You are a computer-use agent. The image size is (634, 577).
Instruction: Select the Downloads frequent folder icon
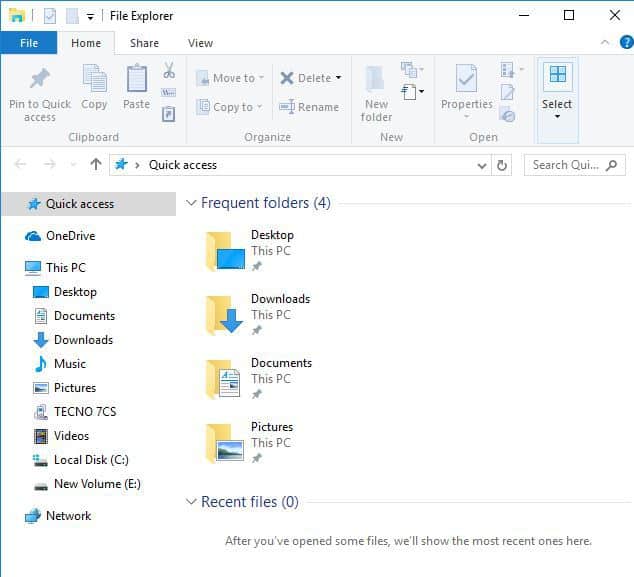pyautogui.click(x=225, y=315)
